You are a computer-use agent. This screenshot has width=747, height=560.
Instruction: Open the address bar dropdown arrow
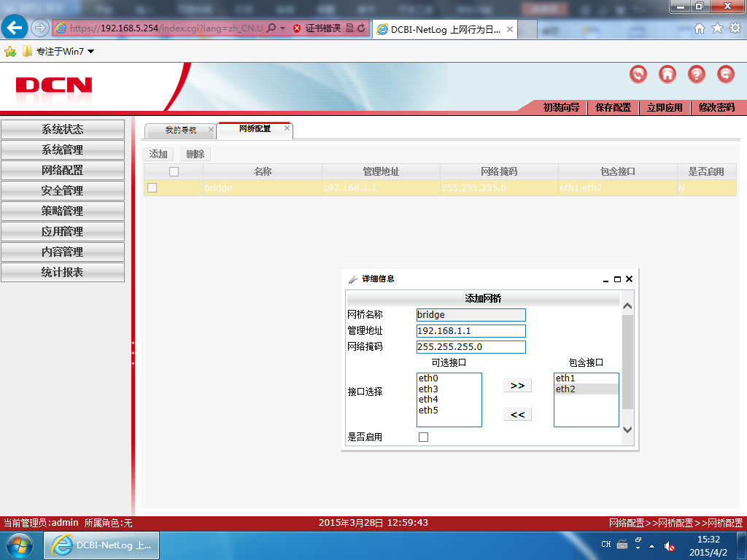[x=282, y=28]
